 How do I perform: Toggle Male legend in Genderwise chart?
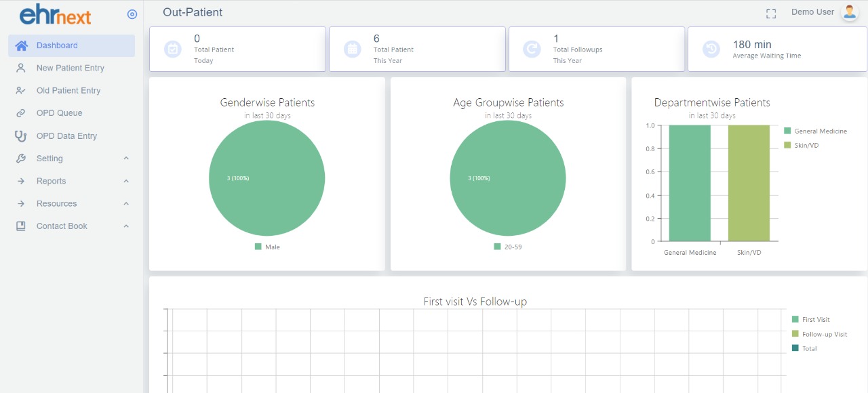[x=267, y=247]
